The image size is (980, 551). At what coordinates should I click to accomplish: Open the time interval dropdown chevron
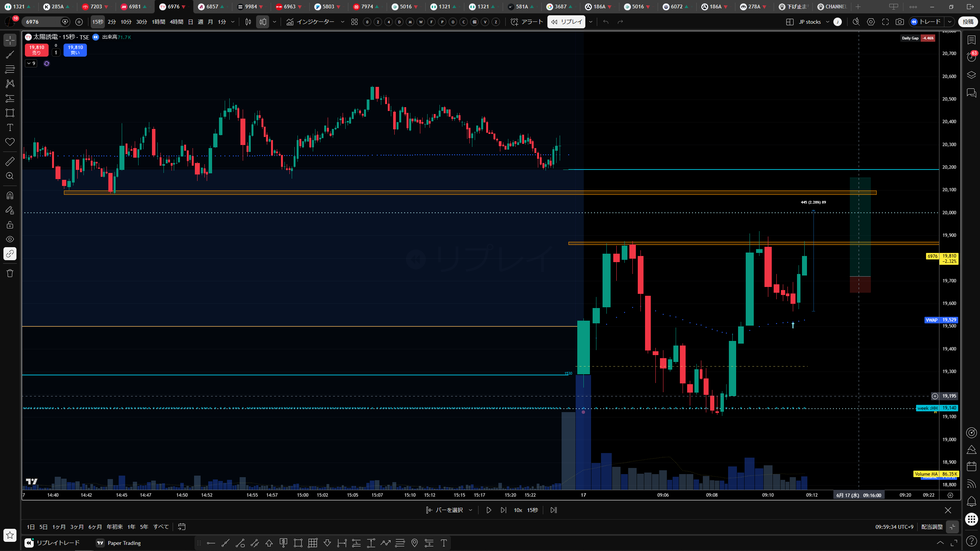233,22
